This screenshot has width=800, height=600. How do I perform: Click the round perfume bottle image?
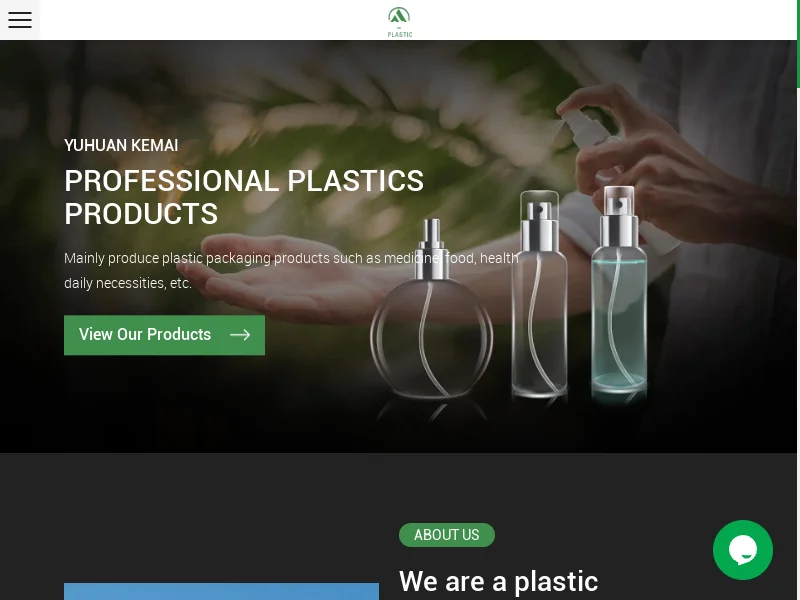432,311
